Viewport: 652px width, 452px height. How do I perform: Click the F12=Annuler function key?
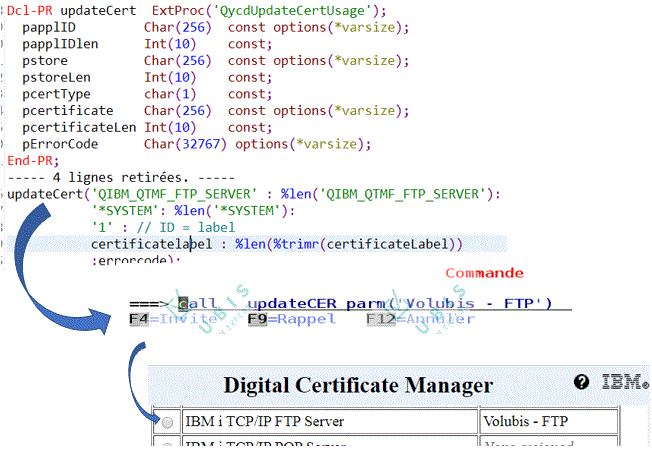(420, 319)
